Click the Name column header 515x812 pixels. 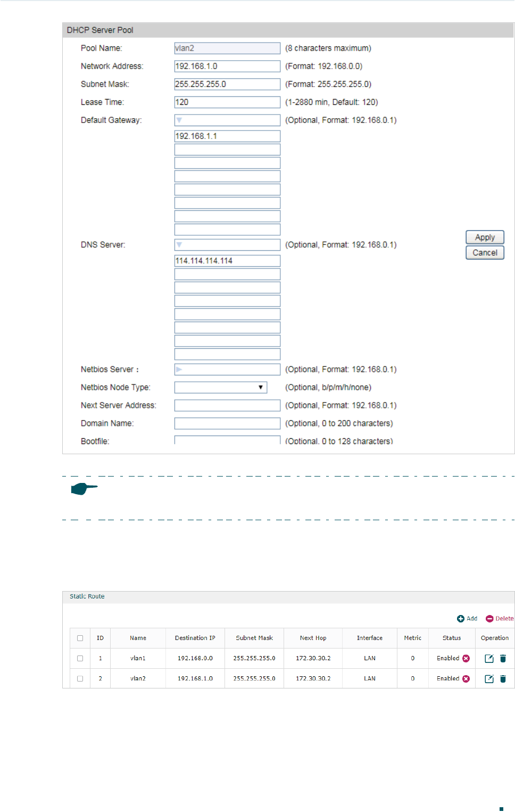(x=138, y=638)
